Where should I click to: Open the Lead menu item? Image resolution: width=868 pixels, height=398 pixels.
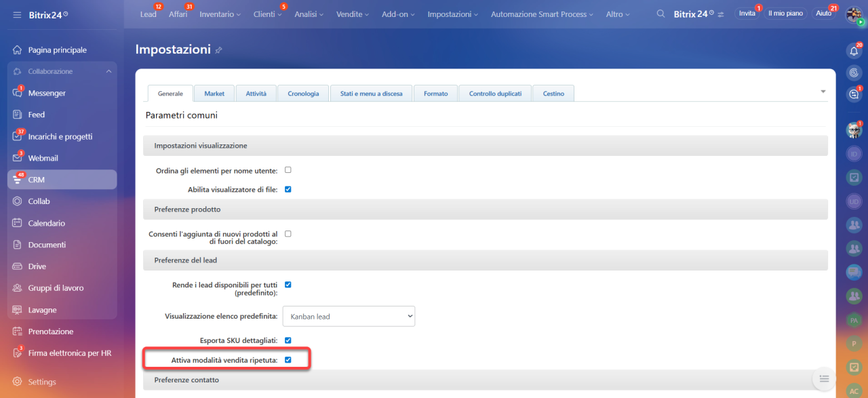pyautogui.click(x=148, y=14)
